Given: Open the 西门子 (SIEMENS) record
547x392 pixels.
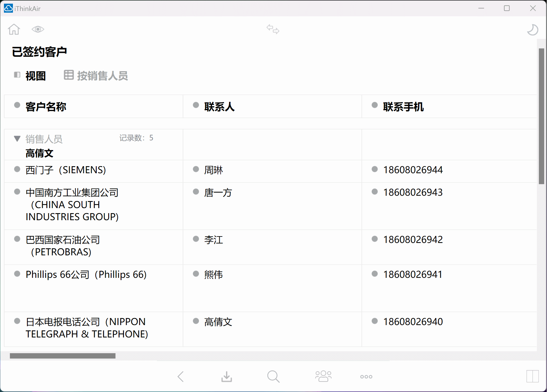Looking at the screenshot, I should [x=66, y=170].
